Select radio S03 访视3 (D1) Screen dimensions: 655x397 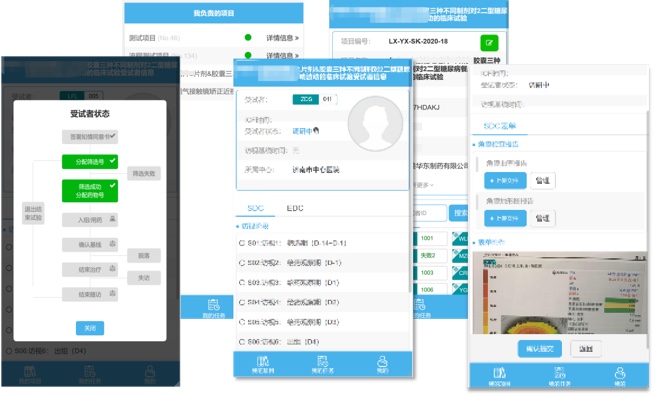pos(241,282)
